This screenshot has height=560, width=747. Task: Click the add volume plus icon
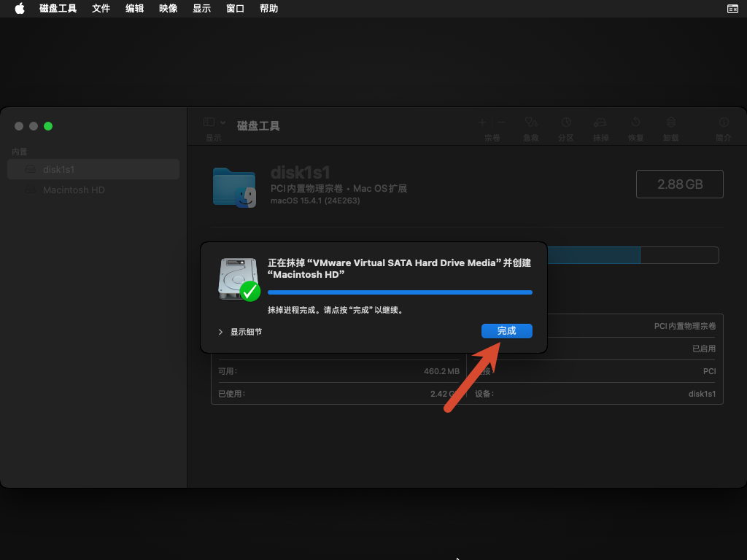click(482, 122)
